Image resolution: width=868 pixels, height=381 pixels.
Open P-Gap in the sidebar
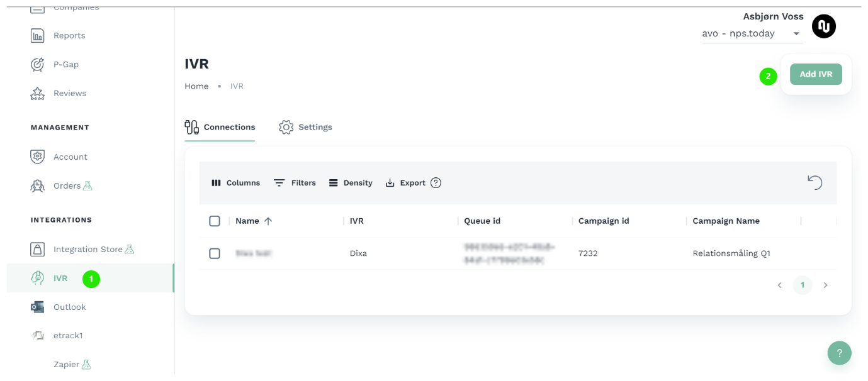pos(65,65)
